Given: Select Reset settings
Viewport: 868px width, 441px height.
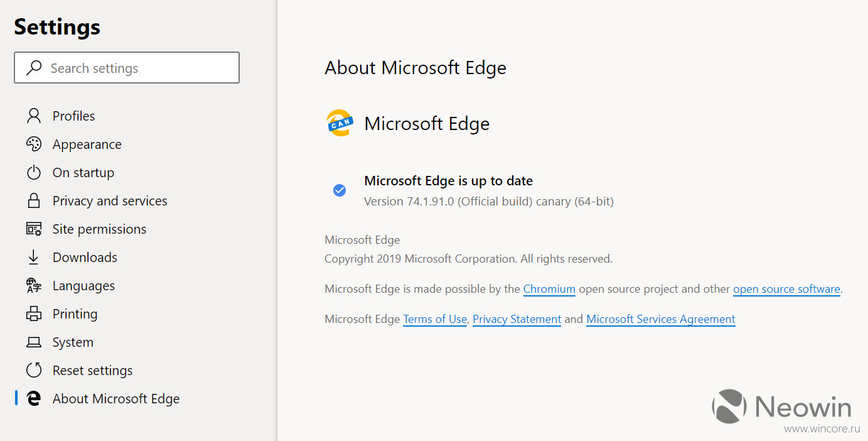Looking at the screenshot, I should [x=92, y=370].
